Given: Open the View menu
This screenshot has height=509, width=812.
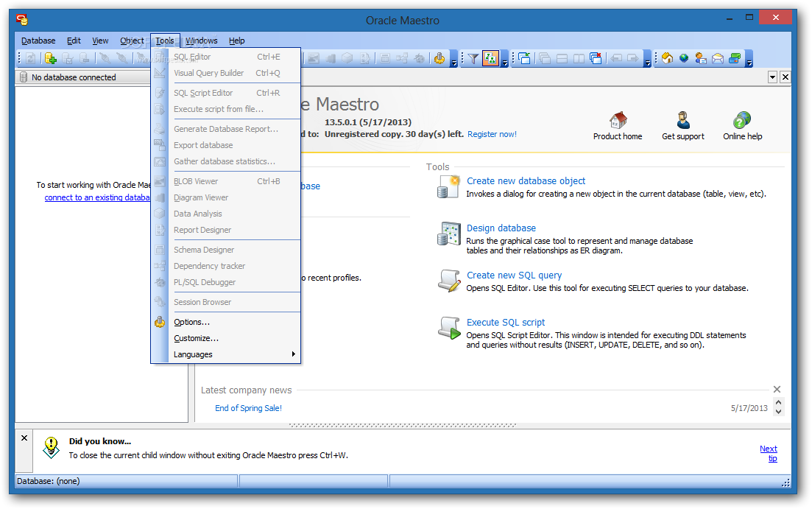Looking at the screenshot, I should [x=100, y=41].
